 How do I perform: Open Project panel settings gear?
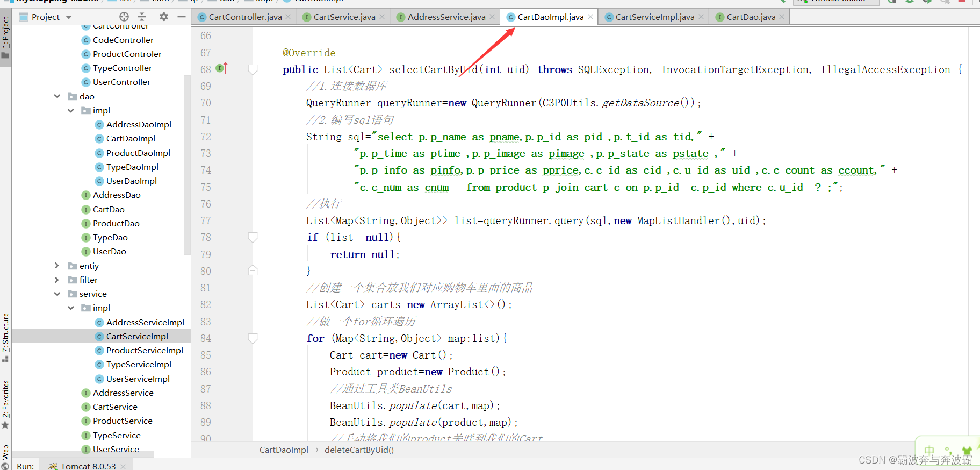(164, 17)
